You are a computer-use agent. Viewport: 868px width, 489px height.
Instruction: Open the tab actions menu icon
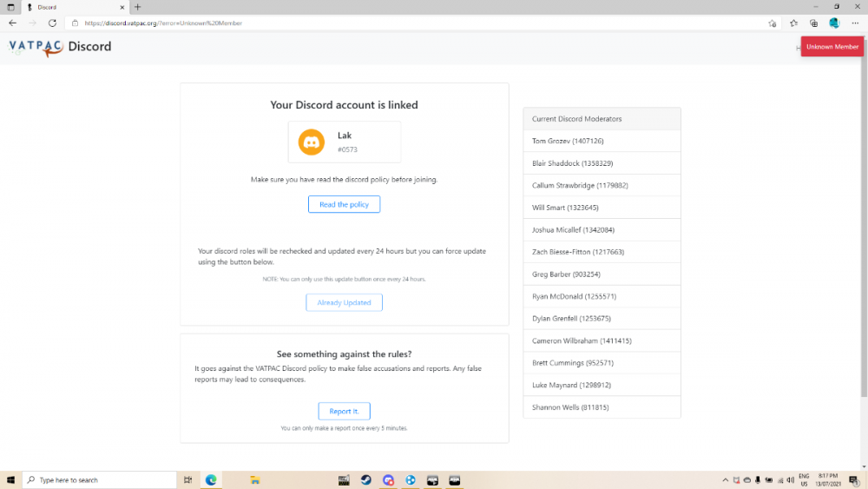click(10, 7)
